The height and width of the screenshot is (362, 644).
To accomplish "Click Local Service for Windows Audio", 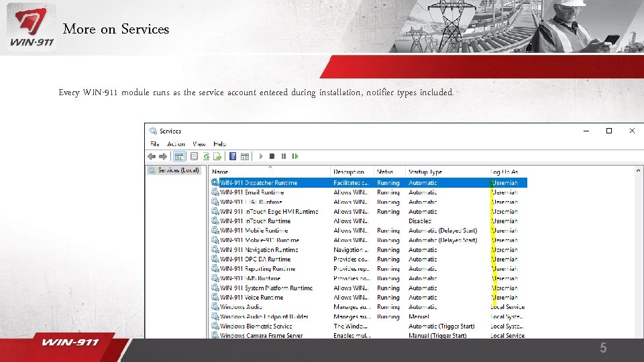I will (508, 306).
